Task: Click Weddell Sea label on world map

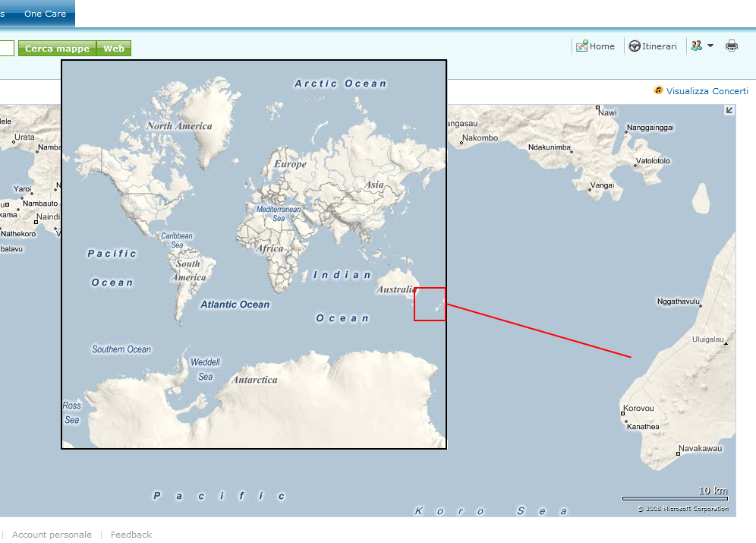Action: [206, 369]
